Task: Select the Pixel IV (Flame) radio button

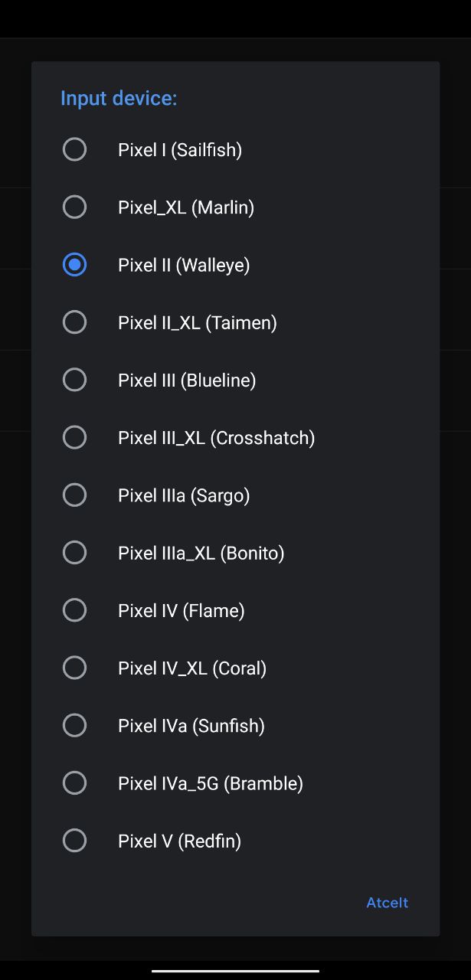Action: click(74, 610)
